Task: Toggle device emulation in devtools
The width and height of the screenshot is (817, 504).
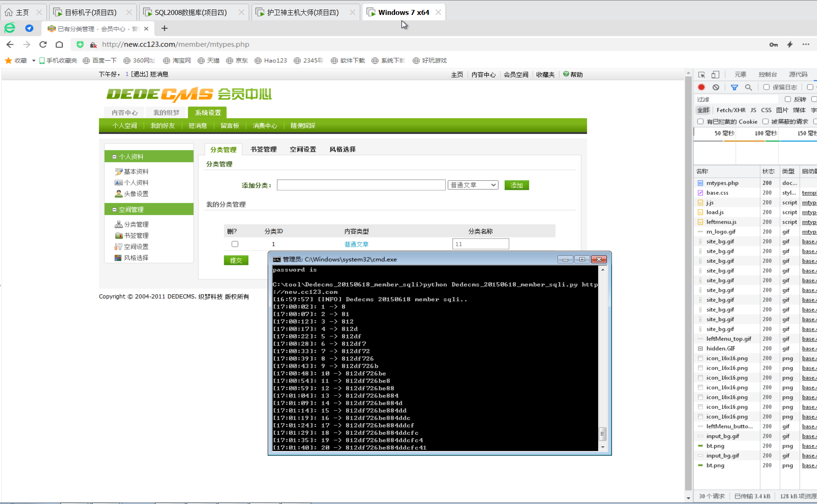Action: (715, 75)
